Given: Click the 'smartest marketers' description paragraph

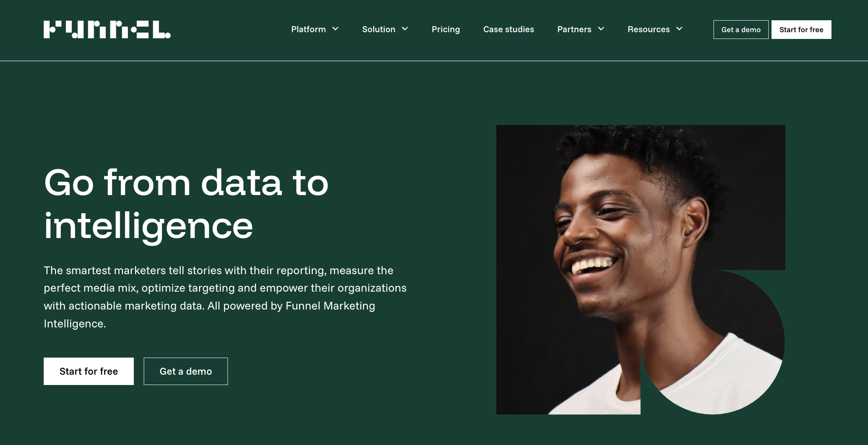Looking at the screenshot, I should click(225, 297).
